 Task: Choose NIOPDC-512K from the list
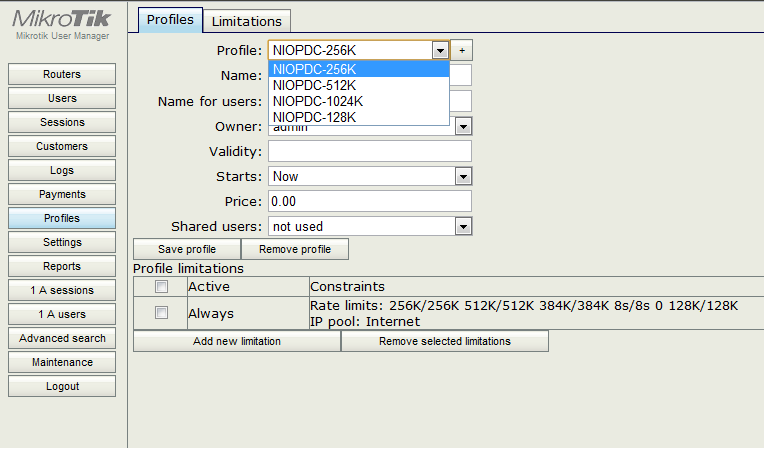[359, 86]
